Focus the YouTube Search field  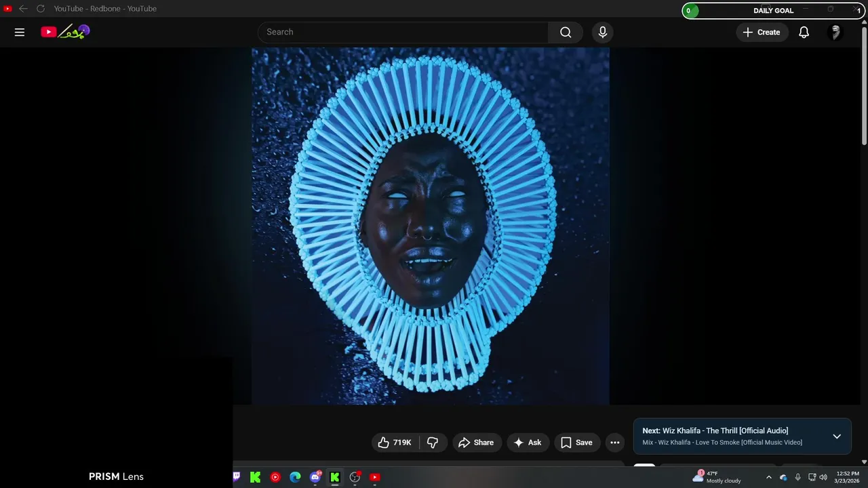[403, 32]
